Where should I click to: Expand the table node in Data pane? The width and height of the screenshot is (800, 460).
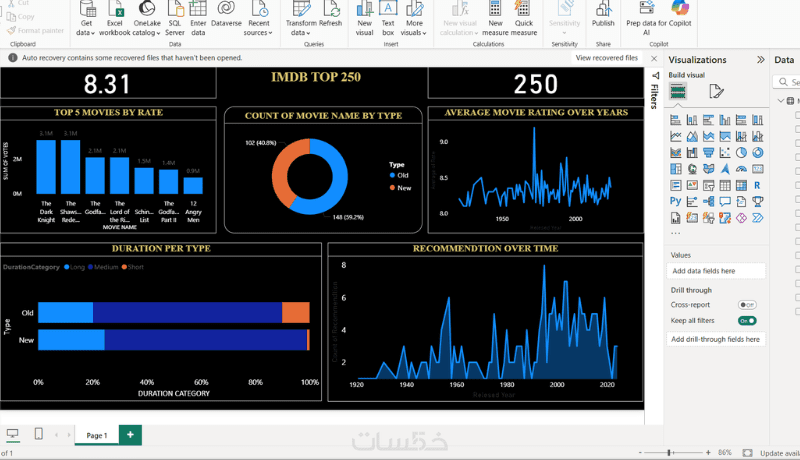[x=781, y=100]
